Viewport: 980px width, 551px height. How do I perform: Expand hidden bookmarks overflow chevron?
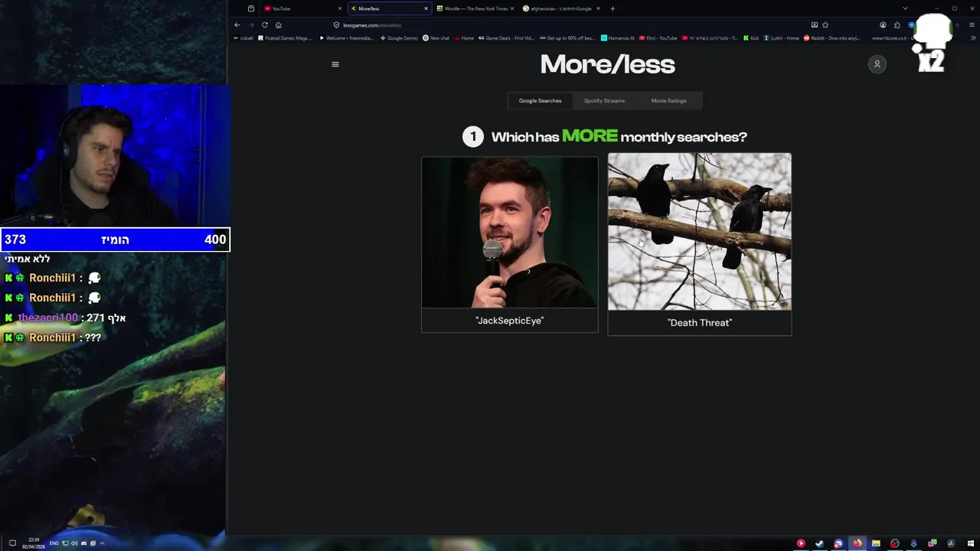point(973,38)
